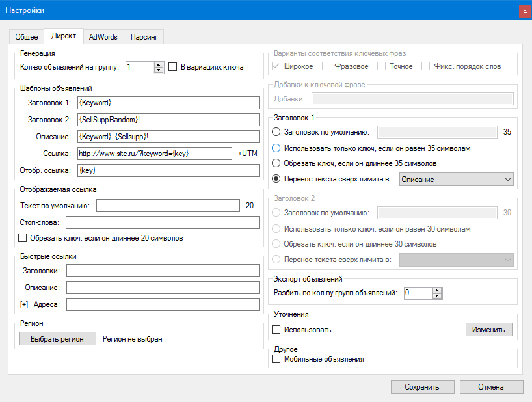Click the Изменить button
532x402 pixels.
click(488, 330)
